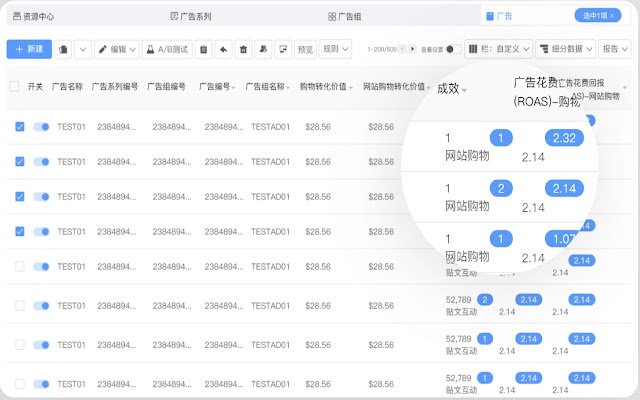Image resolution: width=640 pixels, height=400 pixels.
Task: Go to next page arrow in pagination
Action: pyautogui.click(x=413, y=49)
